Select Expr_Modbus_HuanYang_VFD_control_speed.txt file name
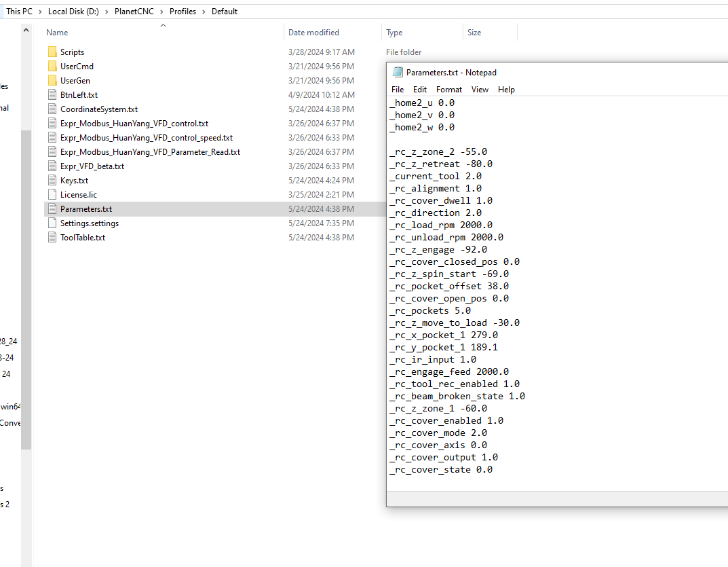The image size is (728, 567). (147, 138)
